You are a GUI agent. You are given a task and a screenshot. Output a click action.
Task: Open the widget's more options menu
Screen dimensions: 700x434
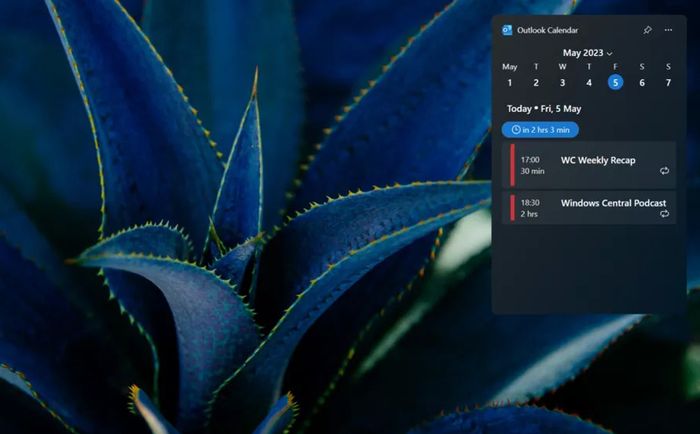(x=668, y=30)
